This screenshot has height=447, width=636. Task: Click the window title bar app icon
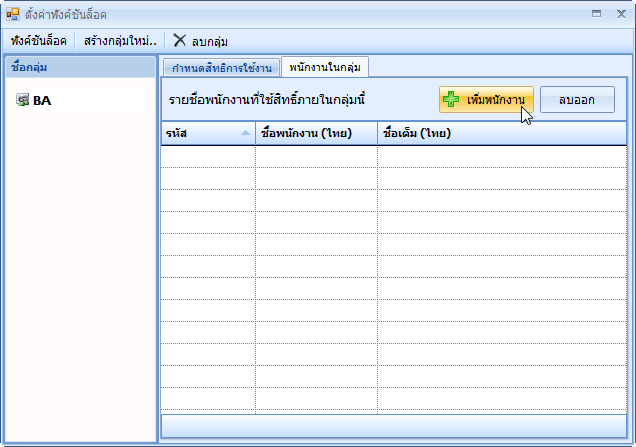pos(13,14)
